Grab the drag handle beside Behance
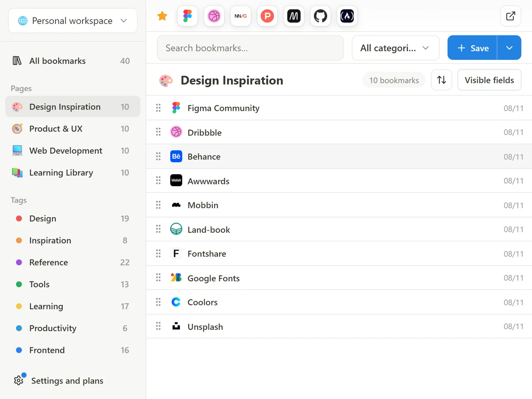532x399 pixels. (x=158, y=156)
